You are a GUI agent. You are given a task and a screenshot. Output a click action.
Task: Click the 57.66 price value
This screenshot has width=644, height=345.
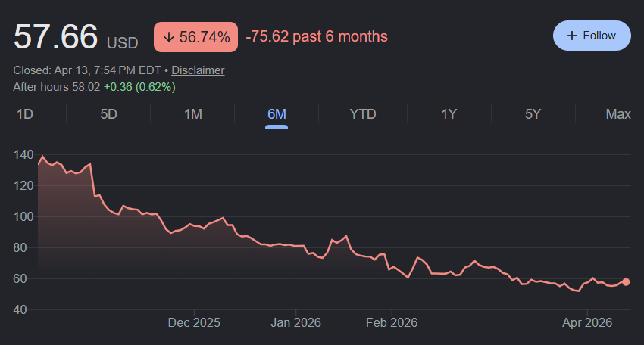coord(55,36)
